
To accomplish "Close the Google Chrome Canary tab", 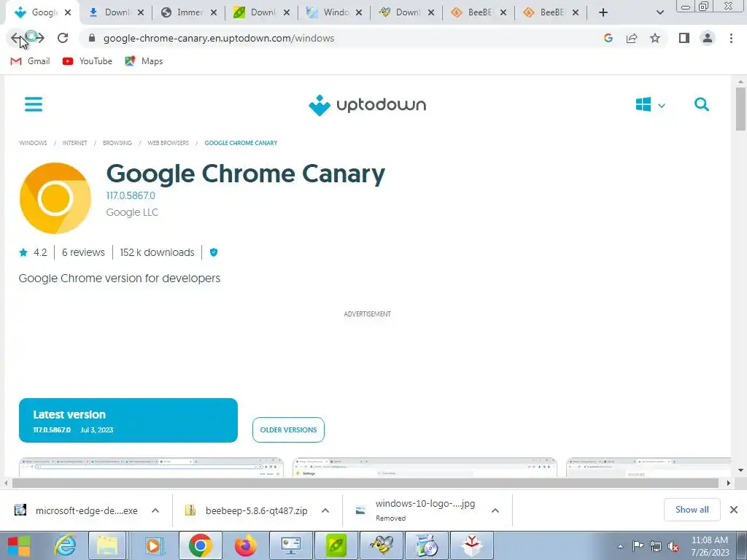I will pos(68,12).
